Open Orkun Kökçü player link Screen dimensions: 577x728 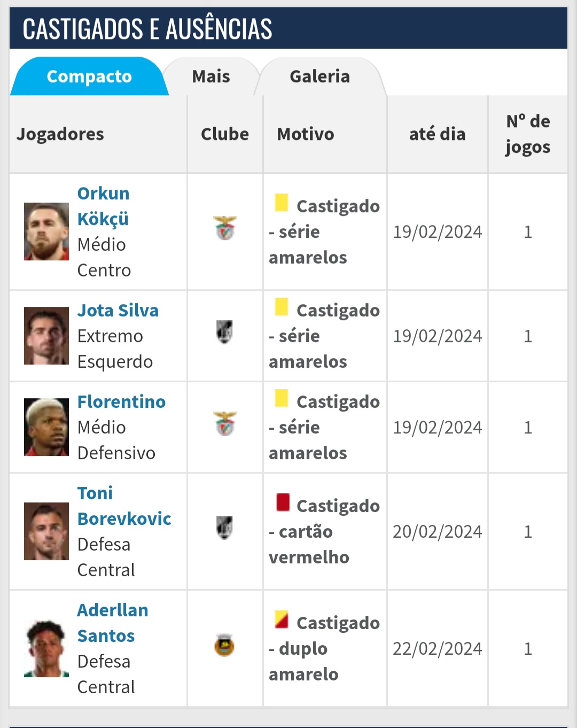coord(103,206)
